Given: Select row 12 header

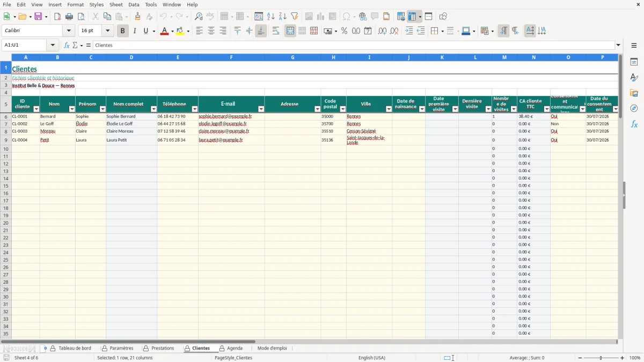Looking at the screenshot, I should 6,164.
